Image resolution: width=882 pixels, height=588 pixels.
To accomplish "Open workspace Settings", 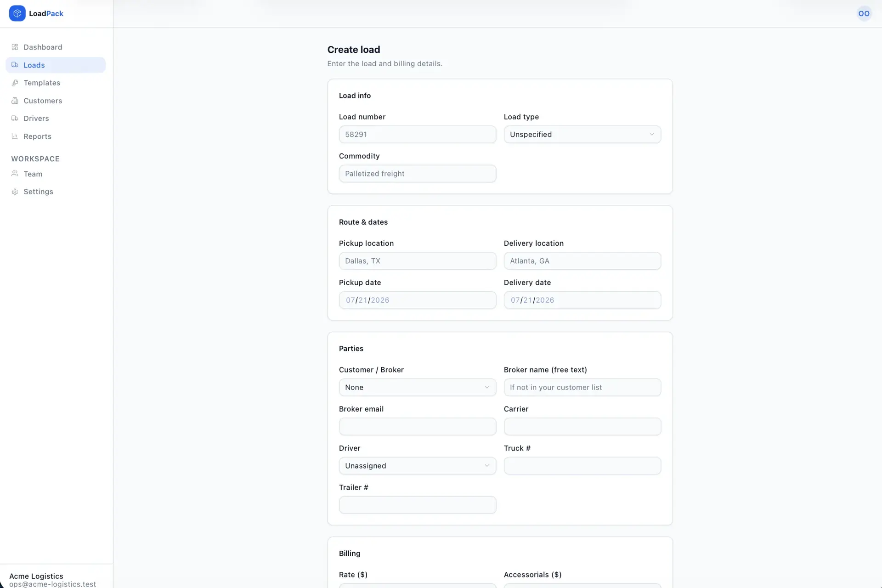I will tap(56, 192).
